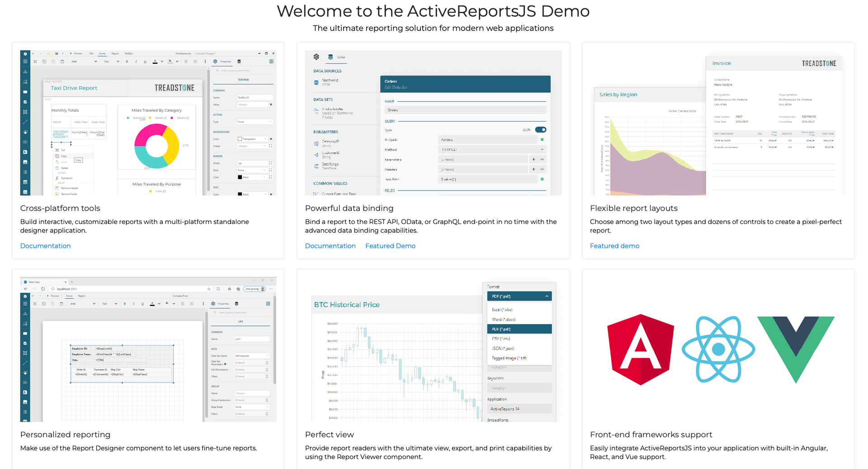Click the Orders name input field

click(465, 110)
